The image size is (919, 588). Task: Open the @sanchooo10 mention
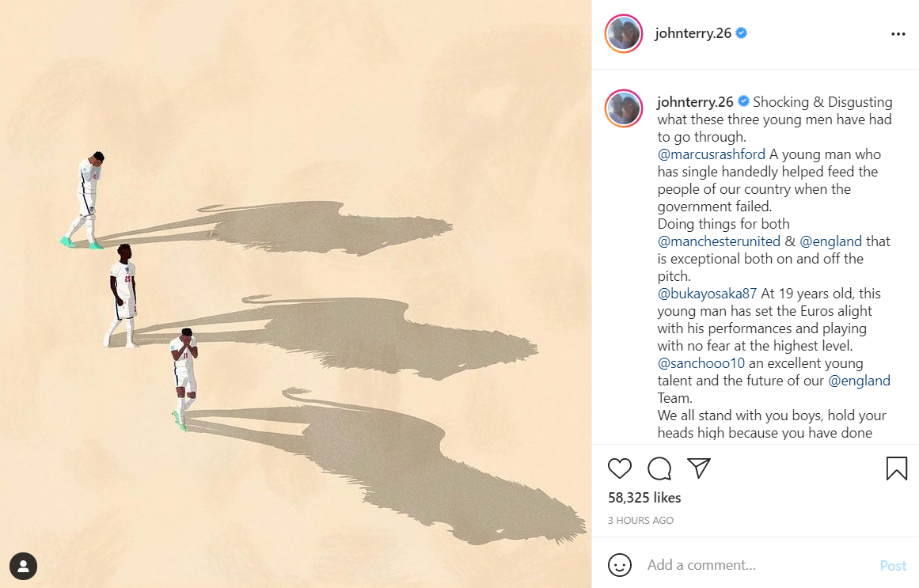[701, 363]
